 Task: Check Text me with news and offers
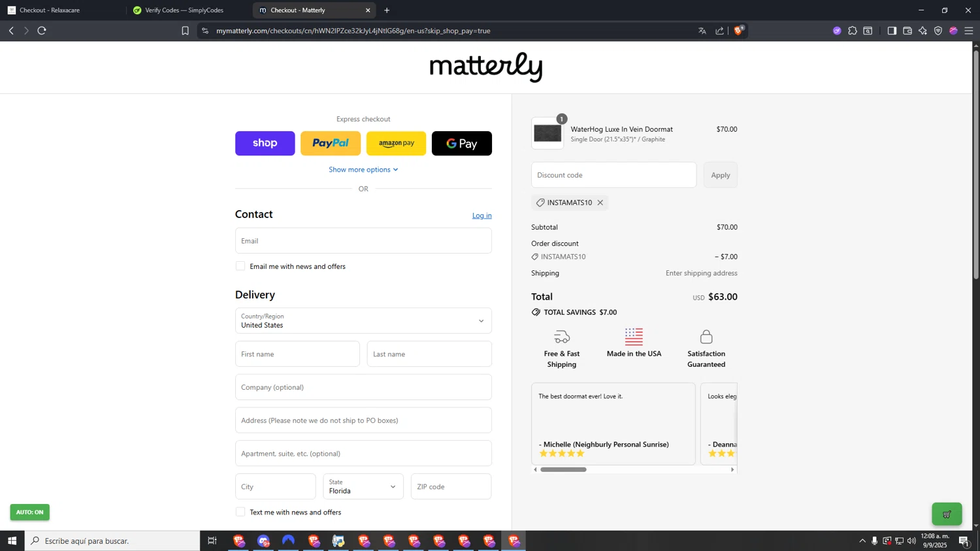point(240,512)
